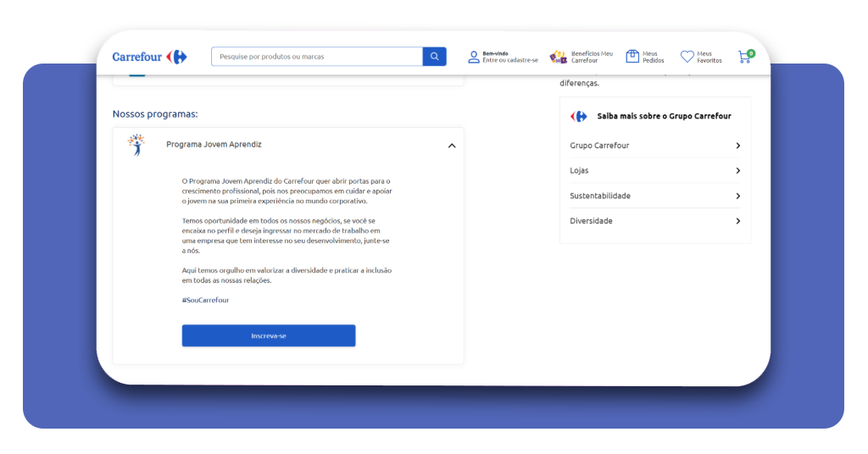Open the Lojas menu entry
The height and width of the screenshot is (454, 868).
tap(655, 170)
